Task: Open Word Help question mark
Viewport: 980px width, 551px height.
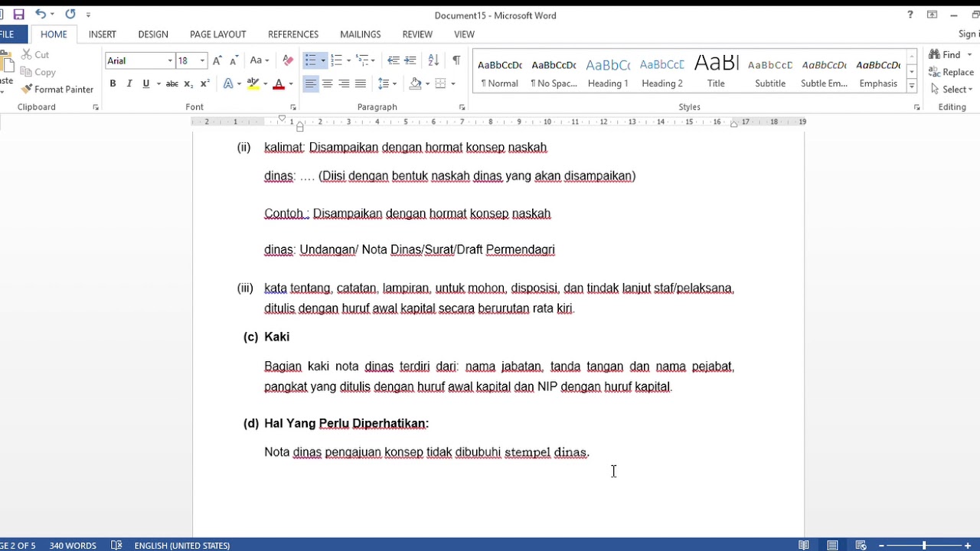Action: [910, 15]
